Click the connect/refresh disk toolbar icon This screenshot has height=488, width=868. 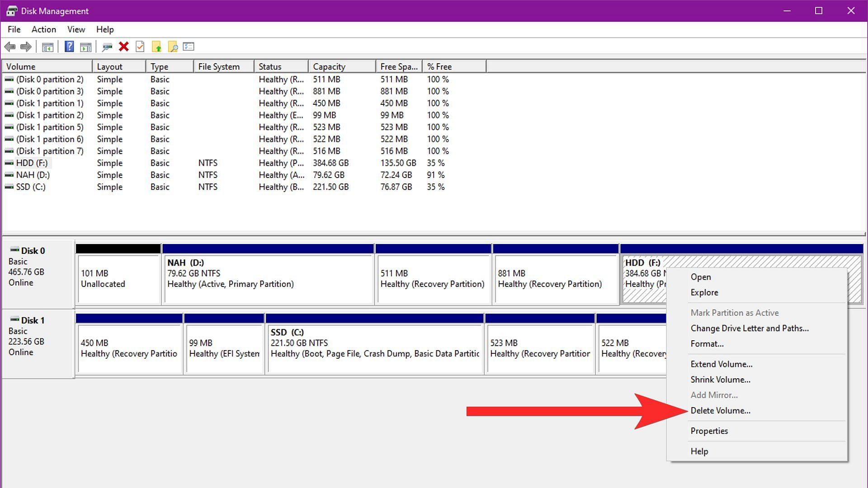pyautogui.click(x=107, y=47)
